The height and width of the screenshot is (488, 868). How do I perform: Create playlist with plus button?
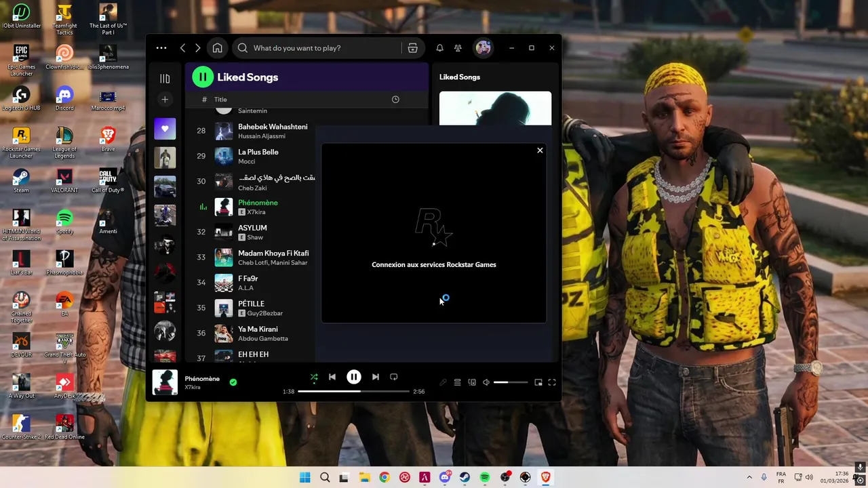[165, 100]
